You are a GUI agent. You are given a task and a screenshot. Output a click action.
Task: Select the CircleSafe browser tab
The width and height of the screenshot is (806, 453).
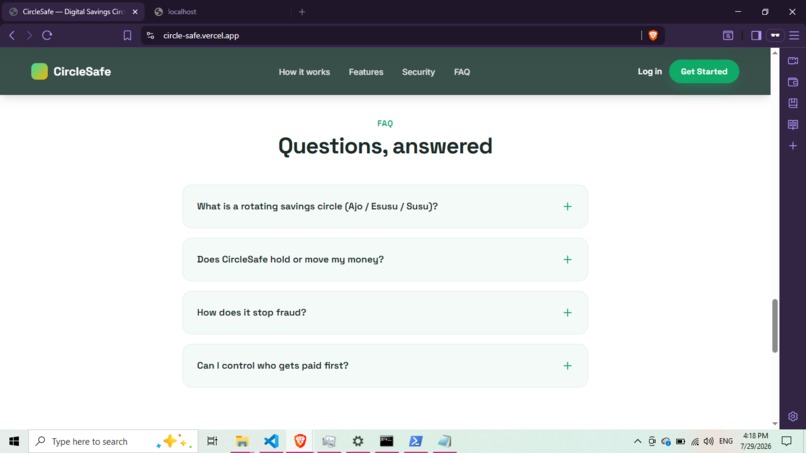click(72, 12)
